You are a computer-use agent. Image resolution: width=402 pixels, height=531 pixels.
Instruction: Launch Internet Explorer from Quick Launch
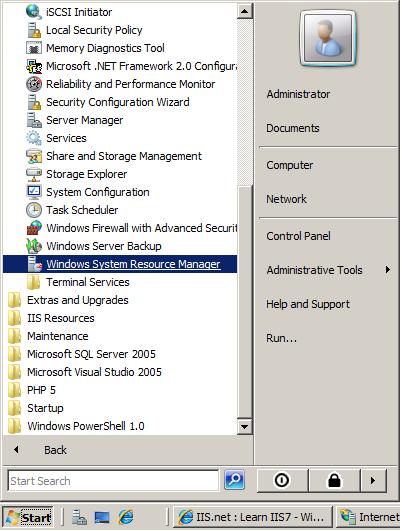click(126, 517)
